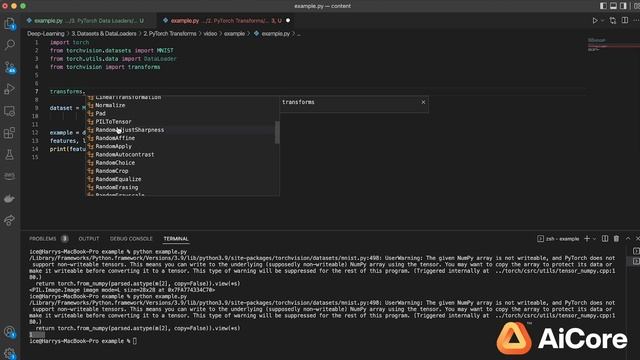The height and width of the screenshot is (360, 640).
Task: Open the Live Share view
Action: (x=9, y=220)
